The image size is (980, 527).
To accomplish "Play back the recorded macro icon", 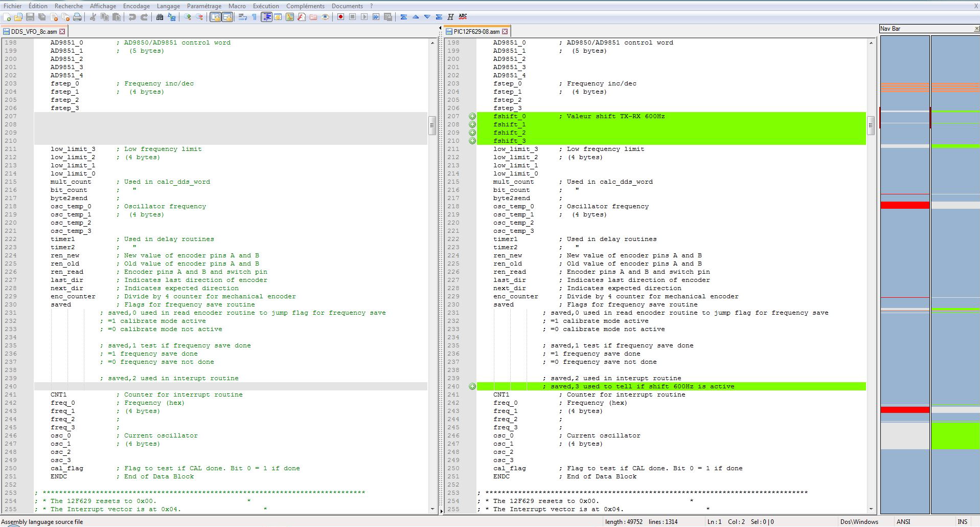I will (364, 17).
